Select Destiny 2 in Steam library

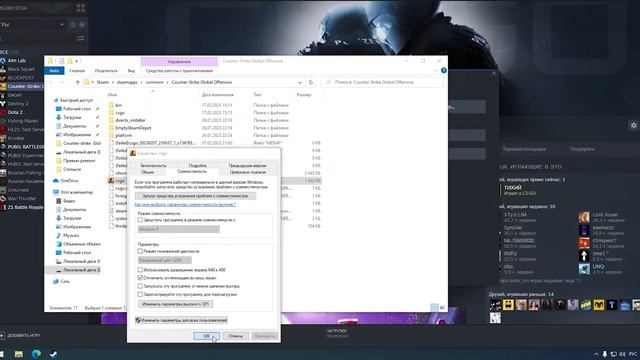(x=18, y=104)
